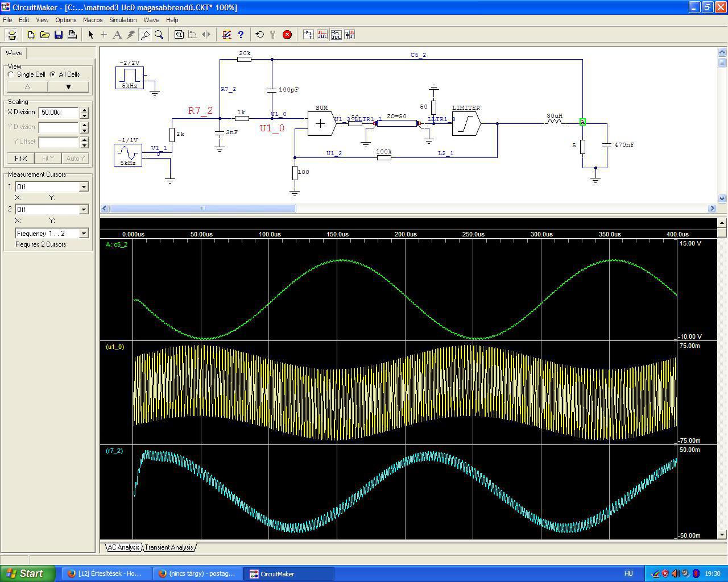This screenshot has height=582, width=728.
Task: Select the Single Cell radio button
Action: 11,74
